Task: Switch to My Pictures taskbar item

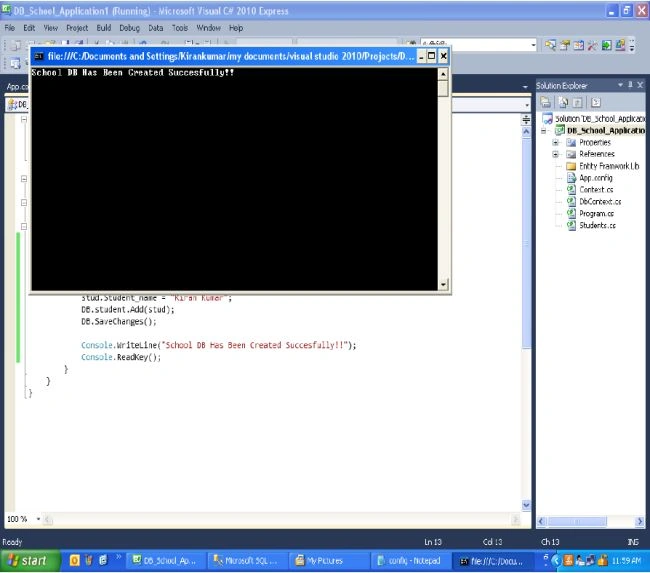Action: click(x=327, y=561)
